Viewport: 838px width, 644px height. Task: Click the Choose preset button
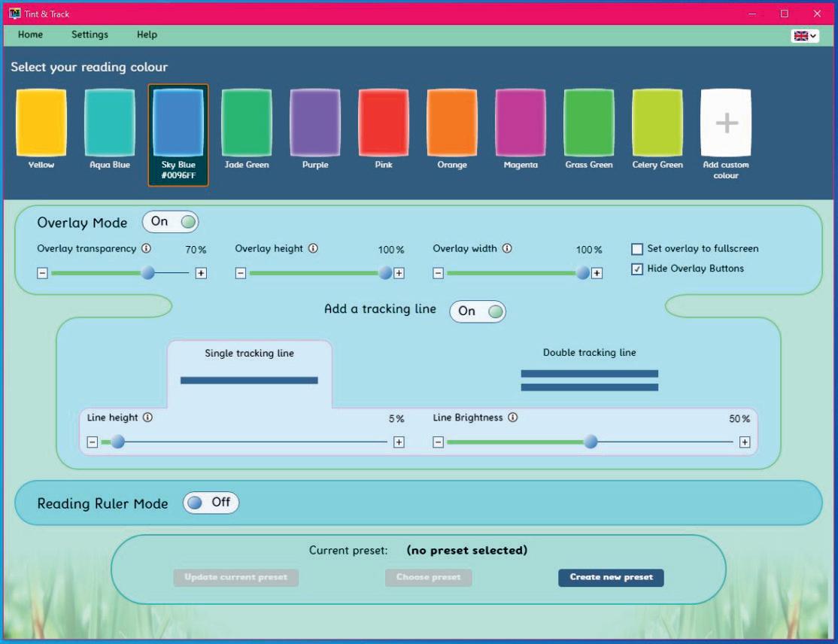429,578
